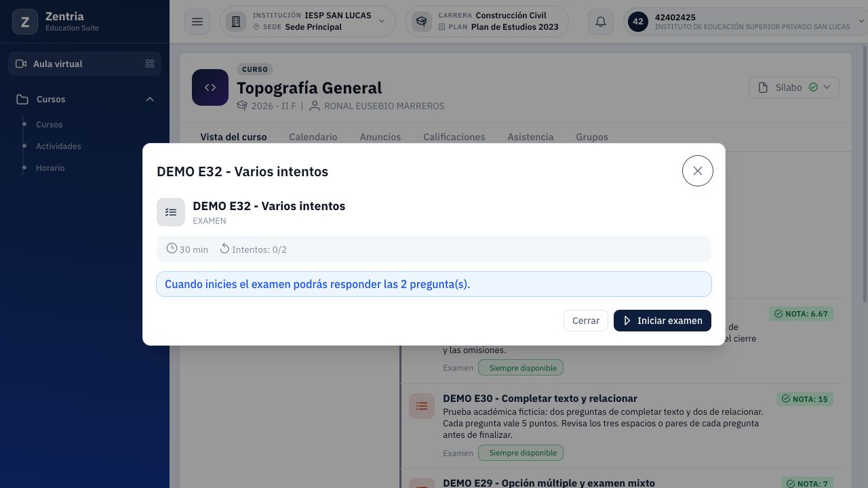Click the career graduation cap icon
The width and height of the screenshot is (868, 488).
tap(422, 22)
